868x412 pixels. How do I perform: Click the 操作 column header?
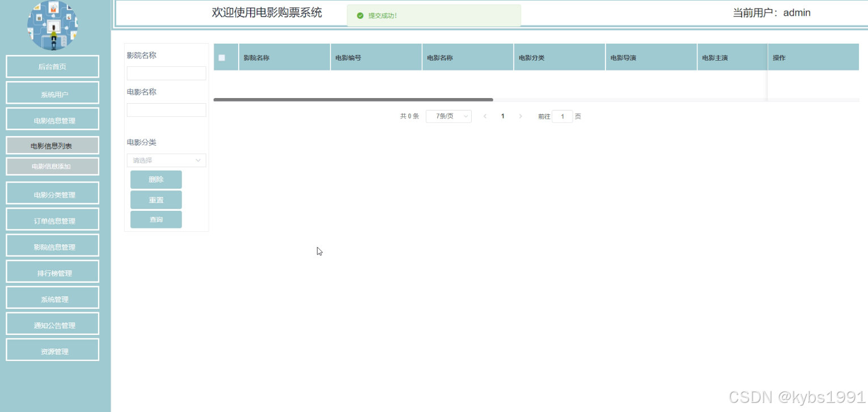click(x=814, y=57)
